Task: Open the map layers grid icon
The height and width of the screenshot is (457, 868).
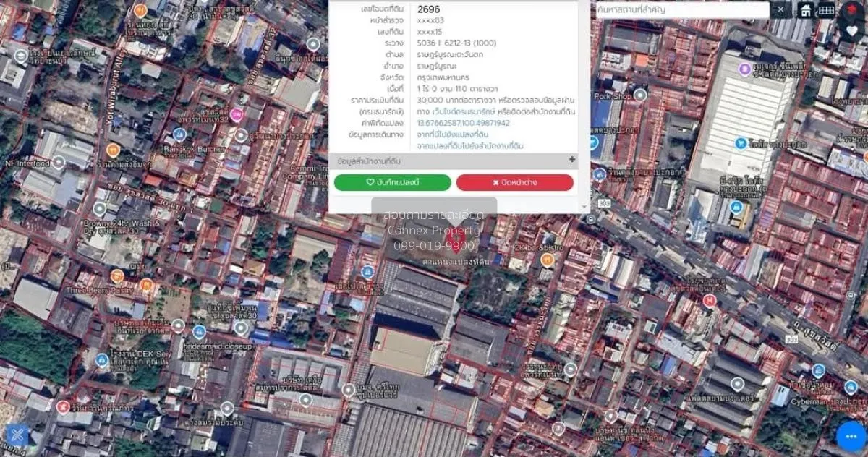Action: tap(826, 9)
